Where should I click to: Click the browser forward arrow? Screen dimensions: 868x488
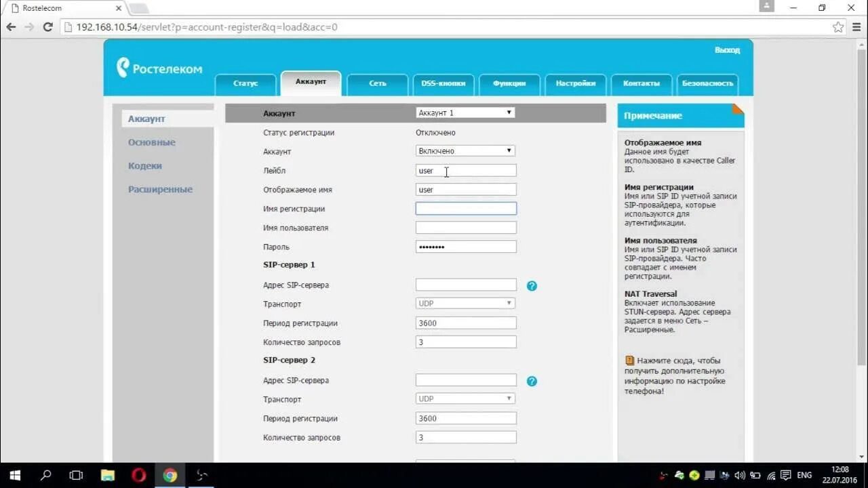click(29, 27)
